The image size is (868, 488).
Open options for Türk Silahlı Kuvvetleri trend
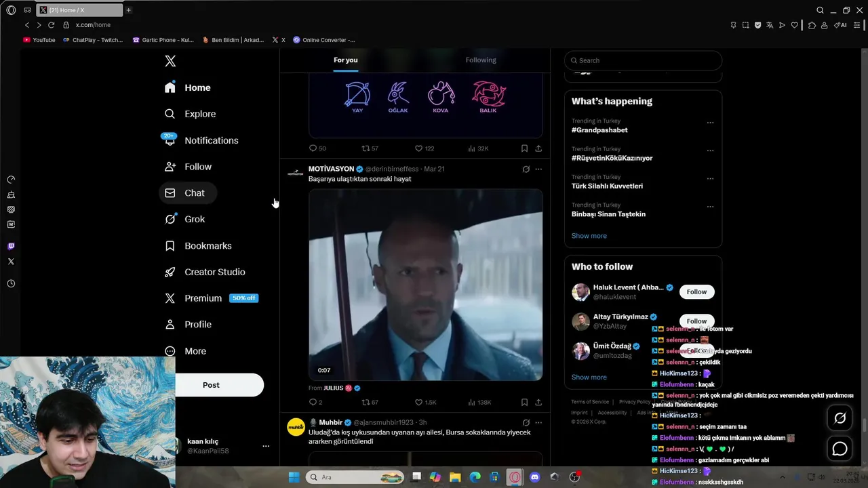[710, 179]
